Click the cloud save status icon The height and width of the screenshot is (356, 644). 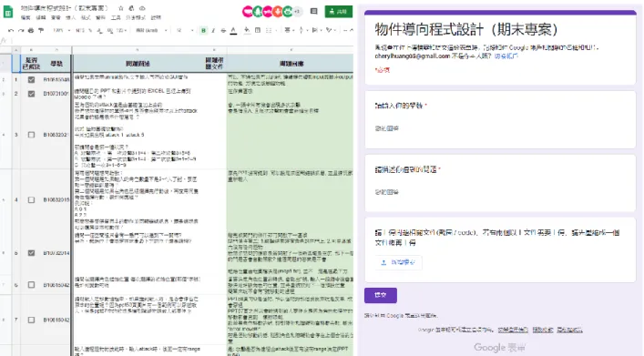click(x=142, y=8)
